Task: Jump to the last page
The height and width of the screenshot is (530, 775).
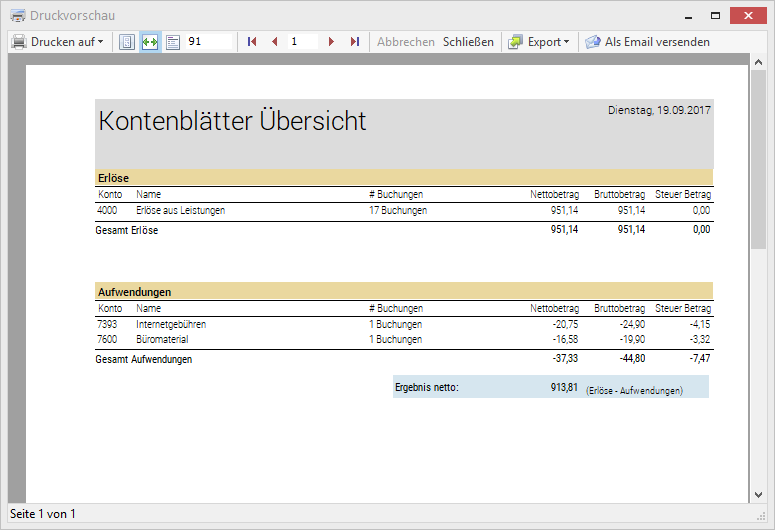Action: (x=354, y=42)
